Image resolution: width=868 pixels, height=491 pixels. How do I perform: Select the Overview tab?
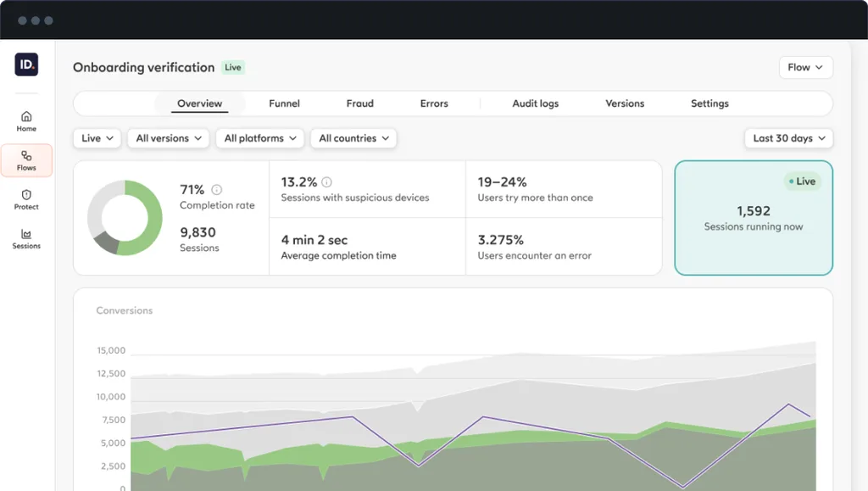coord(199,103)
